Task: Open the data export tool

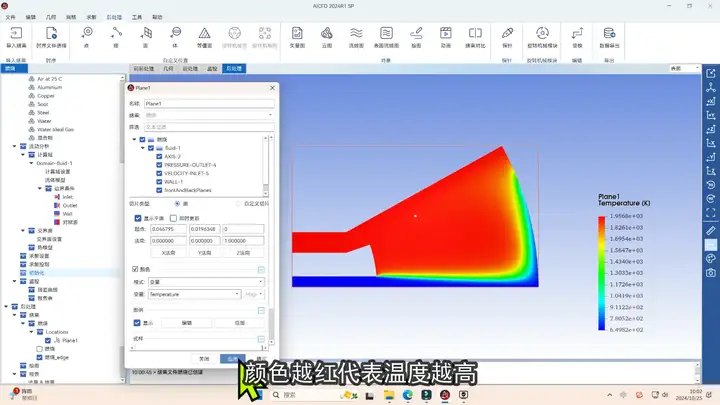Action: click(609, 37)
